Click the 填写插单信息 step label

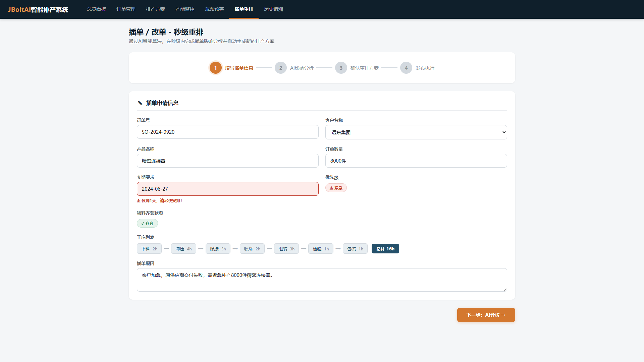tap(239, 68)
